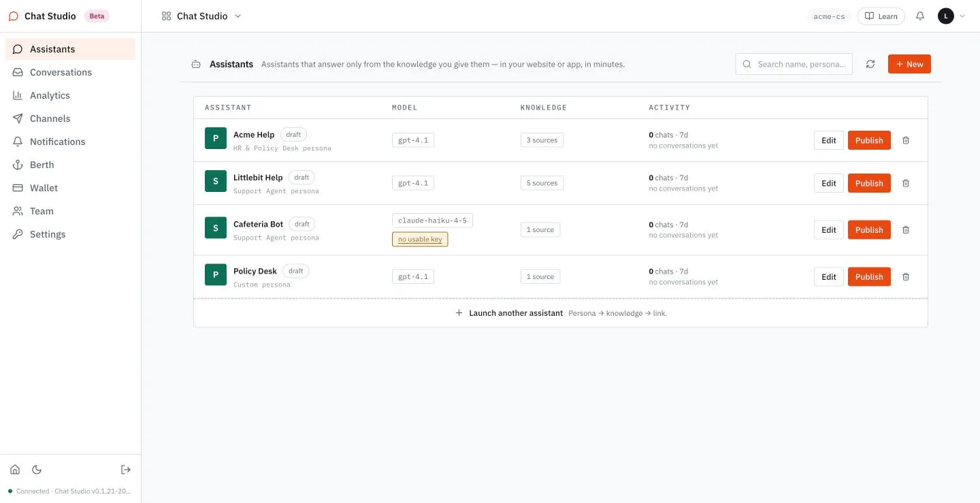
Task: Toggle dark mode moon icon
Action: (37, 470)
